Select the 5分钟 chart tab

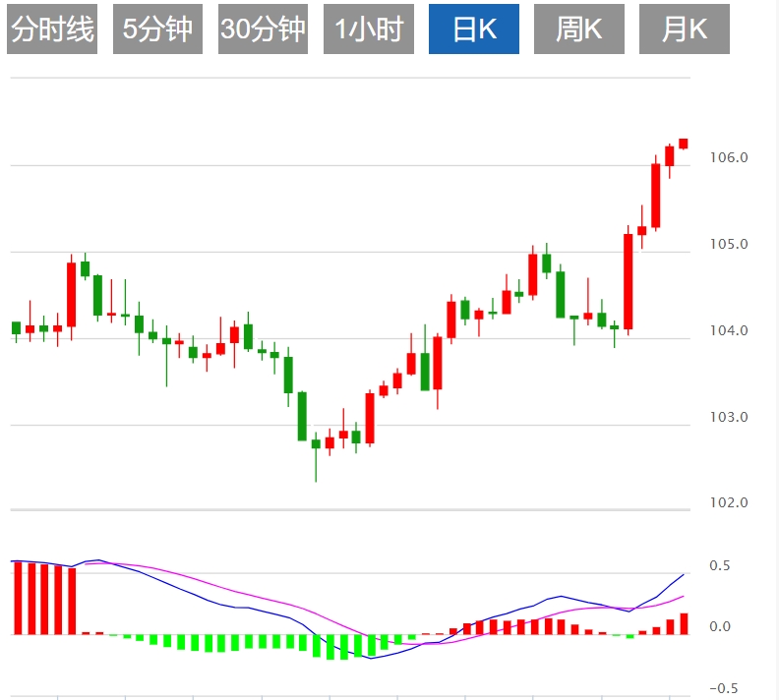(157, 29)
